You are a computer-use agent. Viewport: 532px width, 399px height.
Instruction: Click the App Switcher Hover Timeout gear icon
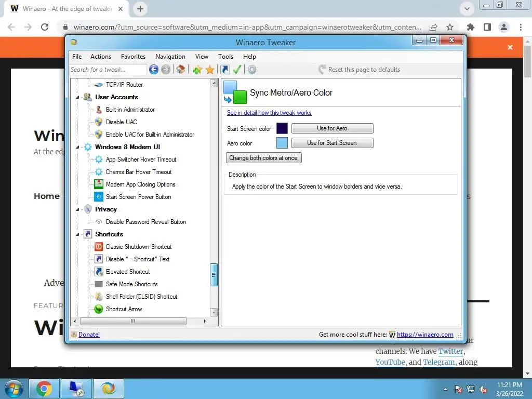pyautogui.click(x=98, y=159)
